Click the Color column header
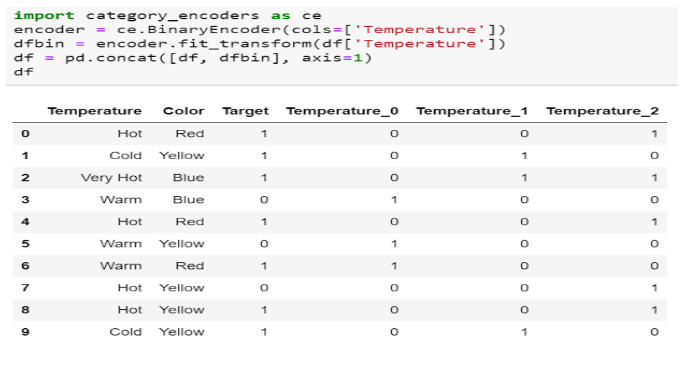688x373 pixels. (x=183, y=111)
